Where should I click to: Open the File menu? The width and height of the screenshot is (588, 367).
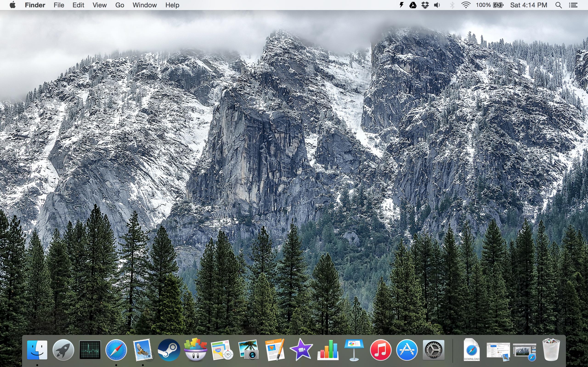(x=59, y=5)
